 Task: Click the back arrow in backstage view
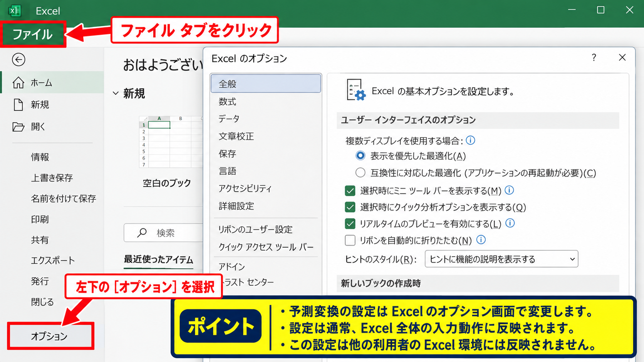pos(18,60)
